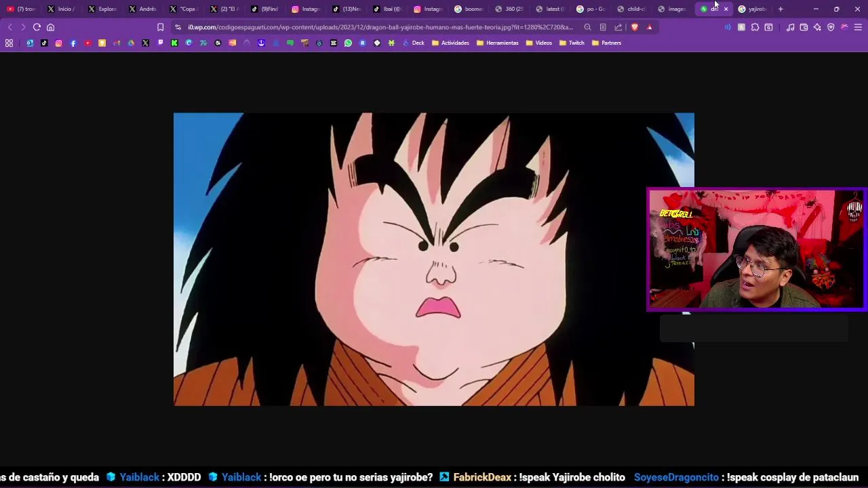This screenshot has width=868, height=488.
Task: Select chat username 'FabrickDeax'
Action: [482, 477]
